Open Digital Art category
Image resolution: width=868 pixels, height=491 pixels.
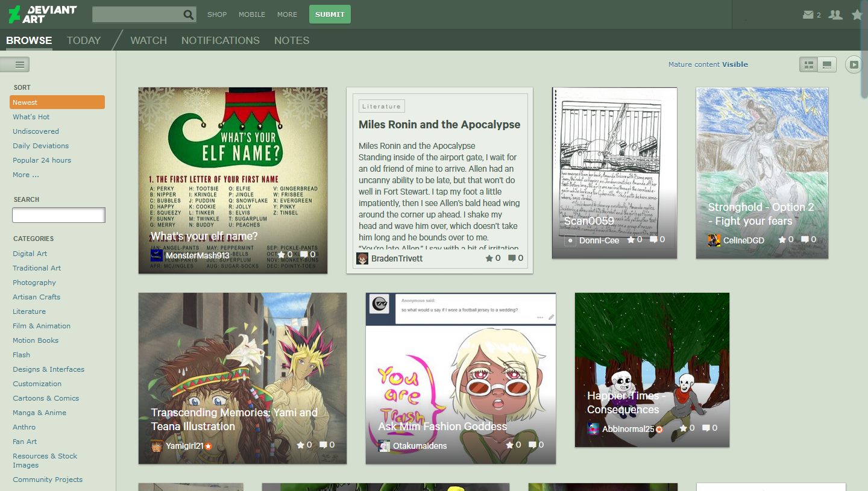(30, 254)
